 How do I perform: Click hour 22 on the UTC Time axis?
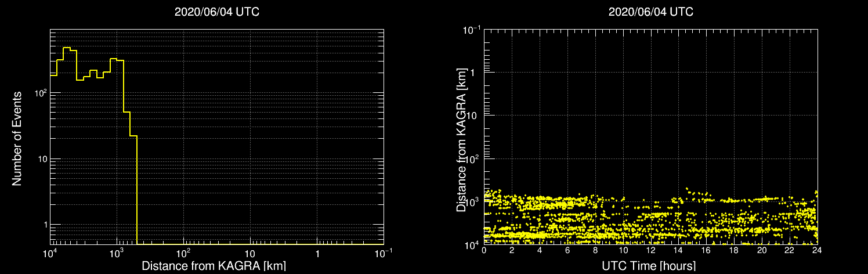pos(790,250)
